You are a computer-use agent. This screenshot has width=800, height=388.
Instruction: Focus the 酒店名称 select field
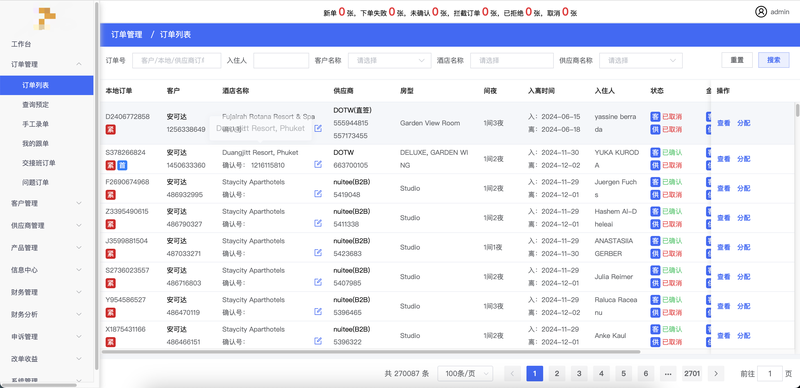[512, 60]
